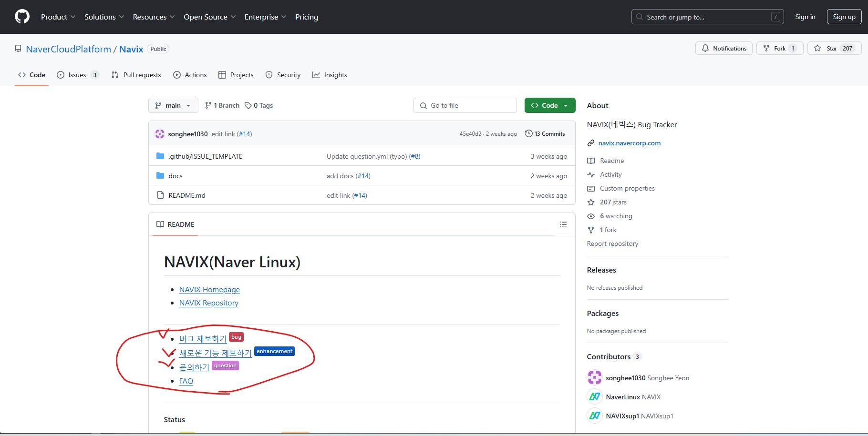Open the add docs commit message
This screenshot has width=868, height=436.
point(340,176)
